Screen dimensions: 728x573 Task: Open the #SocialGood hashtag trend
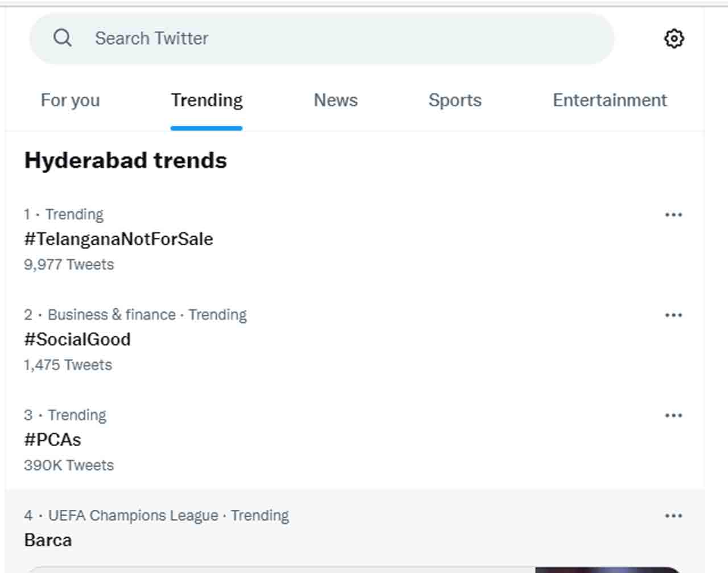point(77,340)
